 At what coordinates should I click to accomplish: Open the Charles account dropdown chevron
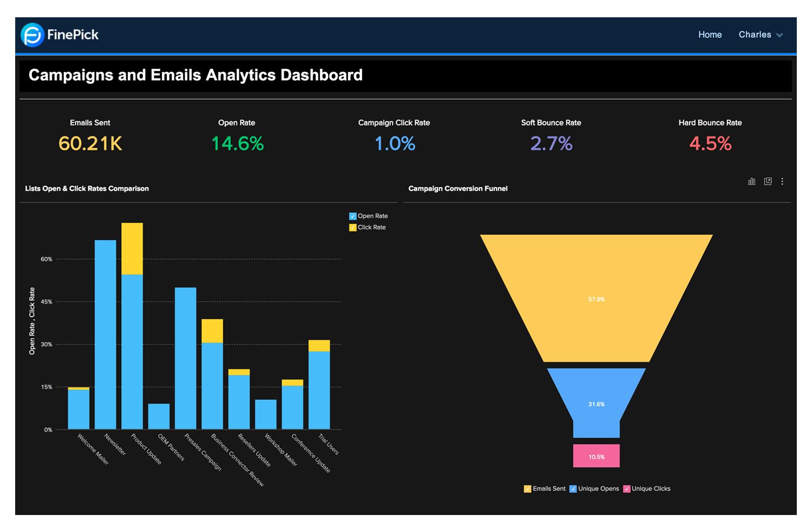[x=780, y=35]
